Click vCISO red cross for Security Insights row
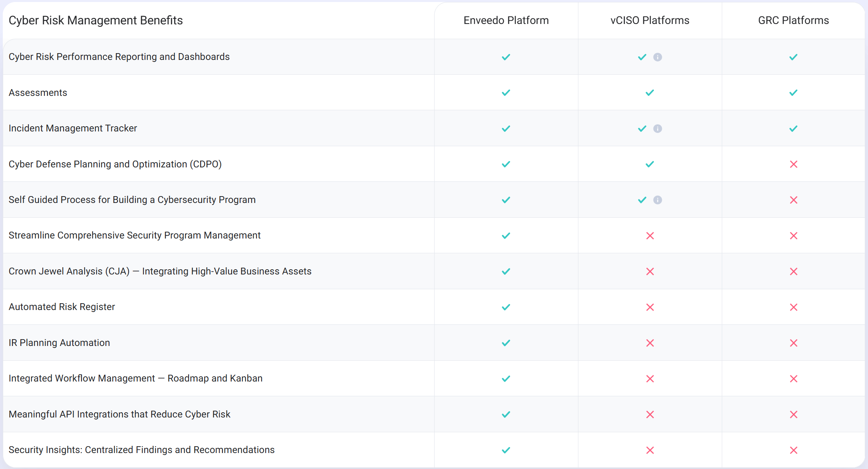 click(x=650, y=450)
